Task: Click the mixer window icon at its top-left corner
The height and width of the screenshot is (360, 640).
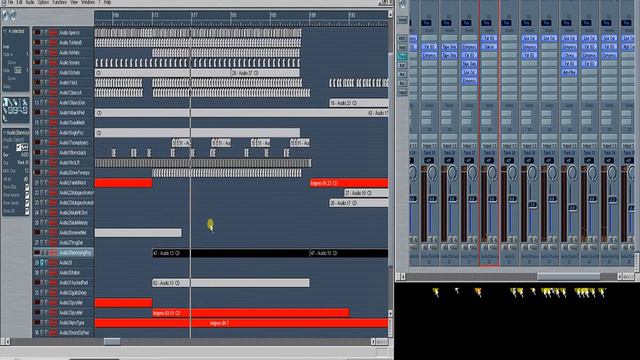Action: tap(402, 4)
